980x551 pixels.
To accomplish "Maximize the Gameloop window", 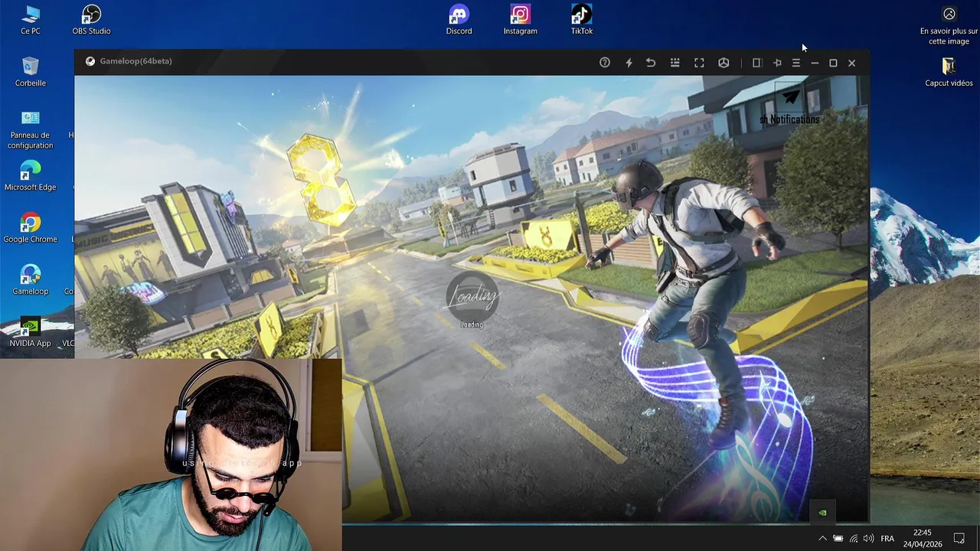I will click(833, 63).
